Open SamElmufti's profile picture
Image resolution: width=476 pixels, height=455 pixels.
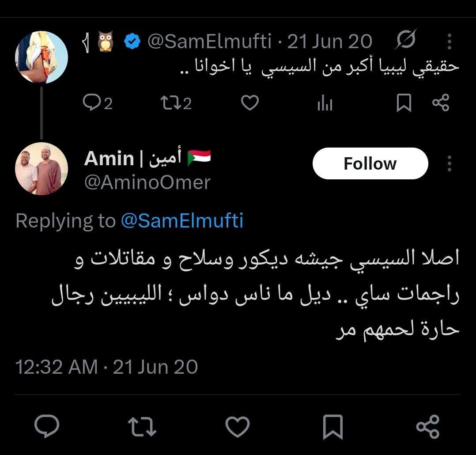tap(42, 57)
